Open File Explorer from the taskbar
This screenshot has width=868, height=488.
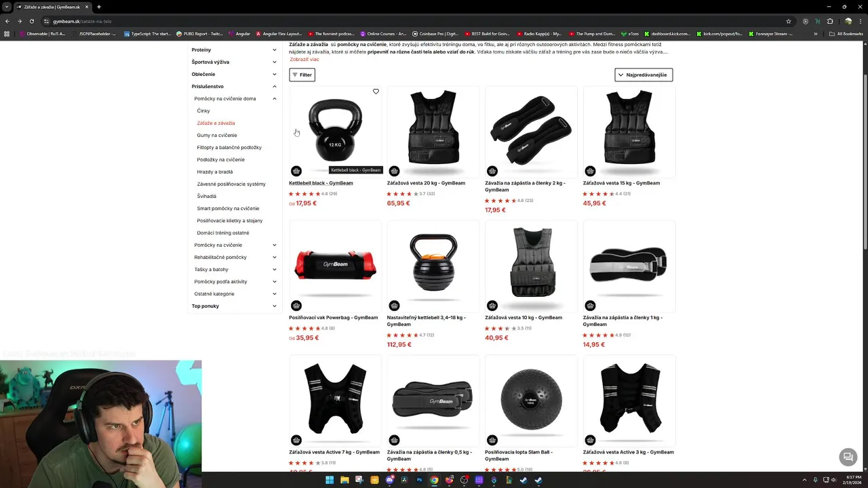344,480
